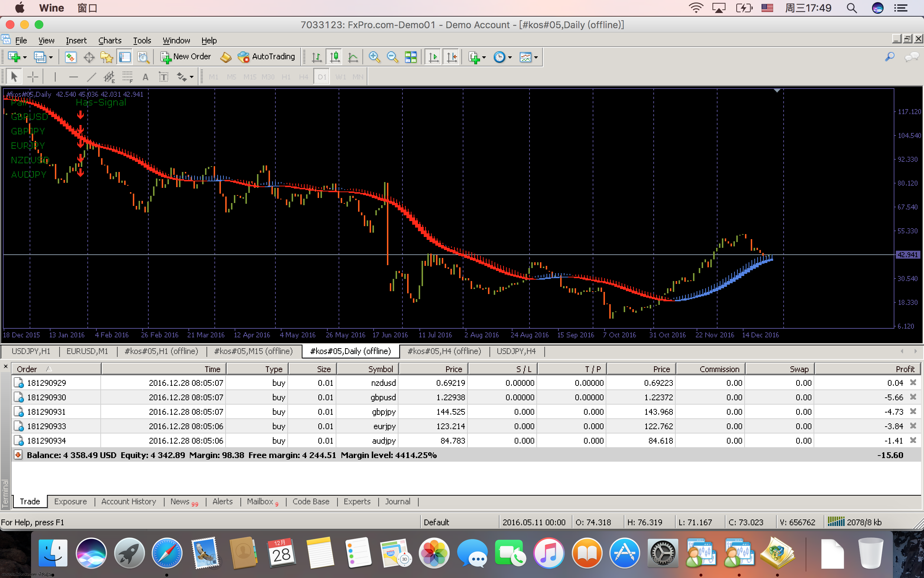The width and height of the screenshot is (924, 578).
Task: Open the Tools menu
Action: pos(142,40)
